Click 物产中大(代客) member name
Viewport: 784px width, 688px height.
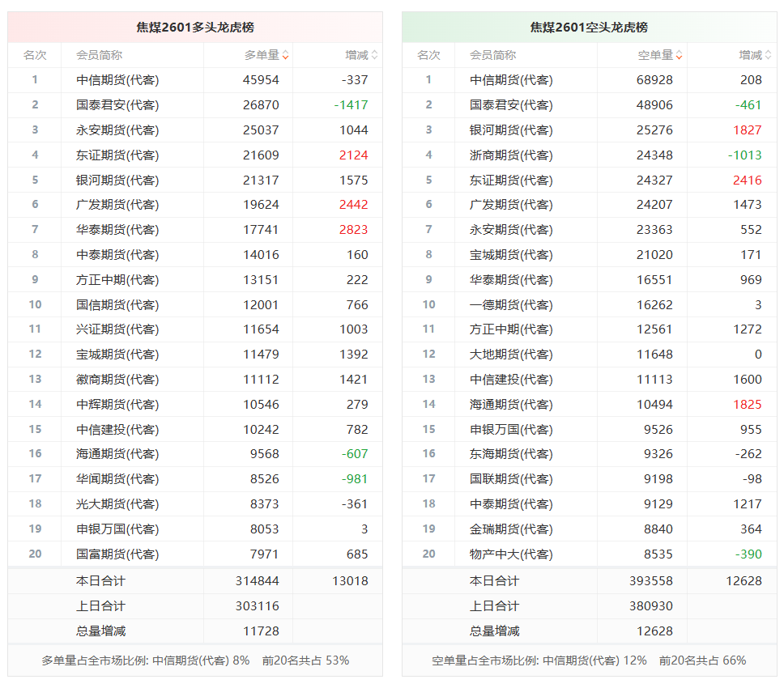coord(511,554)
